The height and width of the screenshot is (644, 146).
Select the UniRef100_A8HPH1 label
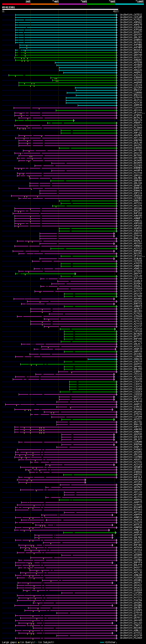point(131,499)
